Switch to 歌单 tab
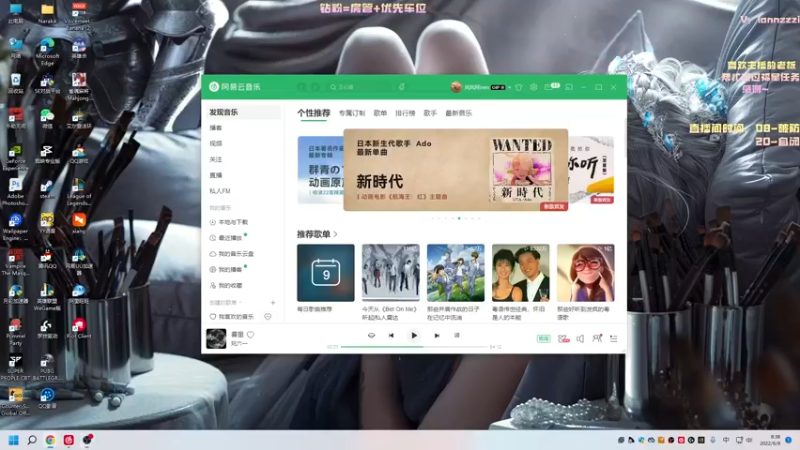This screenshot has width=800, height=450. point(380,113)
